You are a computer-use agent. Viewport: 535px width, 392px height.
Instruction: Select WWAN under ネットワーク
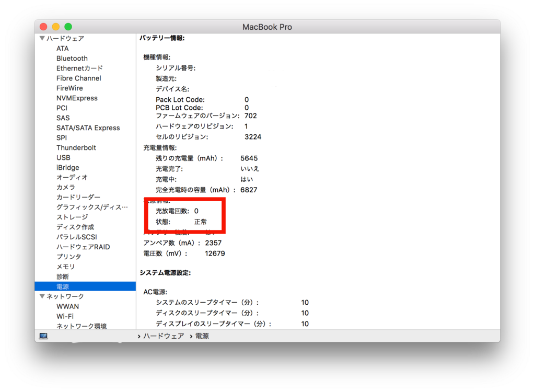pos(67,306)
